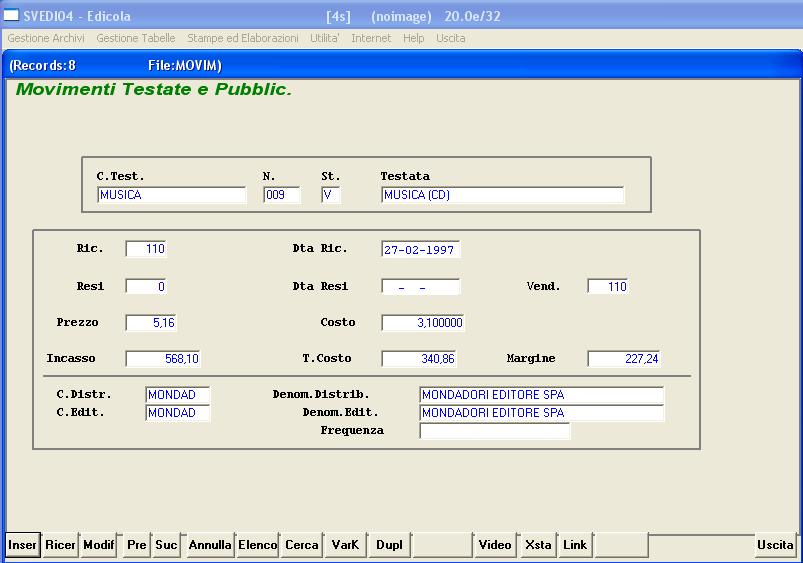The image size is (803, 563).
Task: Click the C.Distr. field containing MONDAD
Action: click(x=178, y=395)
